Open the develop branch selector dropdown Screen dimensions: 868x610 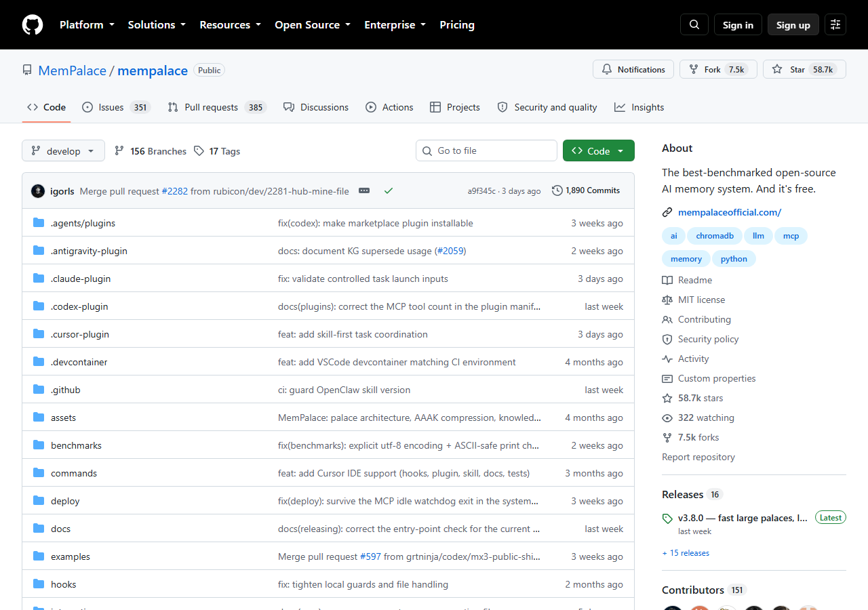click(63, 150)
